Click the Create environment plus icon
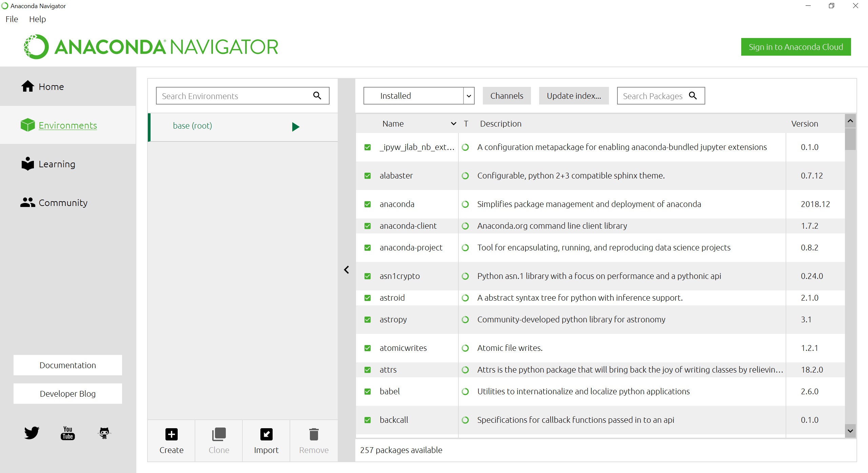The height and width of the screenshot is (473, 868). pos(171,434)
